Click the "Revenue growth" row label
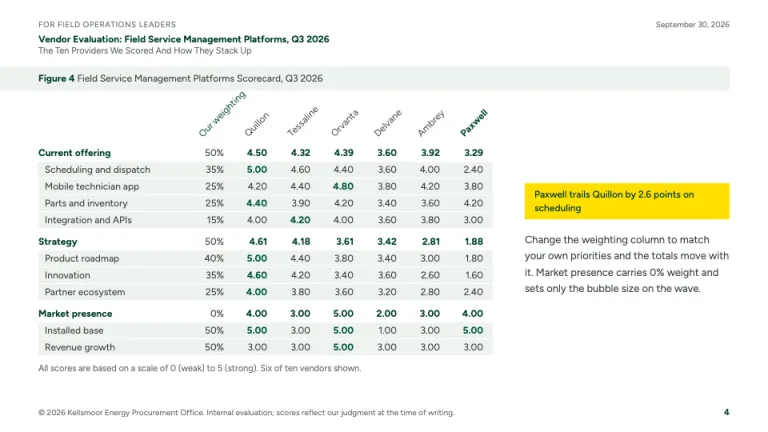The height and width of the screenshot is (432, 768). point(80,347)
